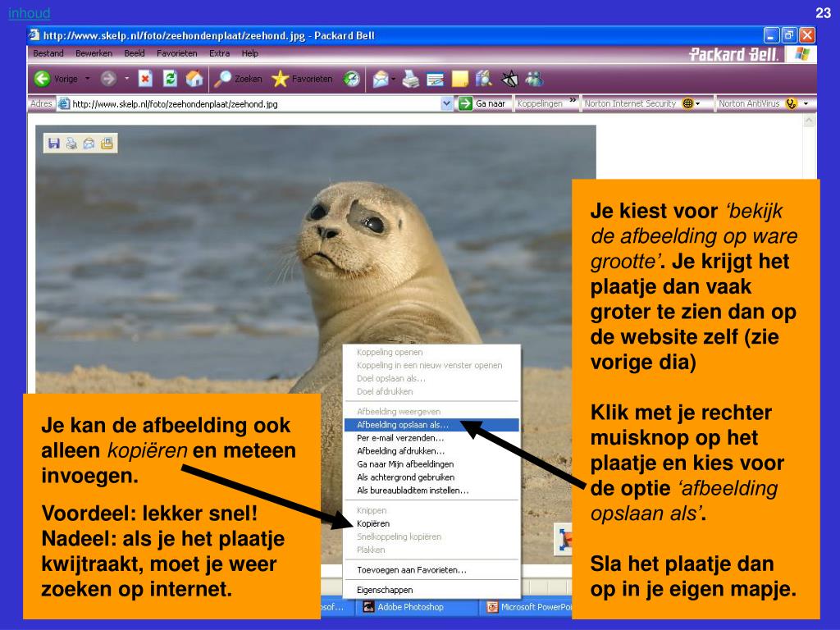The height and width of the screenshot is (630, 840).
Task: Click the Koppelingen toolbar label
Action: click(540, 103)
